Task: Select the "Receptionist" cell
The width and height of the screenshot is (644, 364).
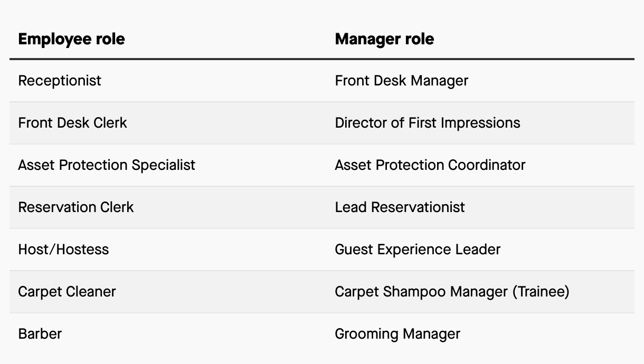Action: click(x=60, y=81)
